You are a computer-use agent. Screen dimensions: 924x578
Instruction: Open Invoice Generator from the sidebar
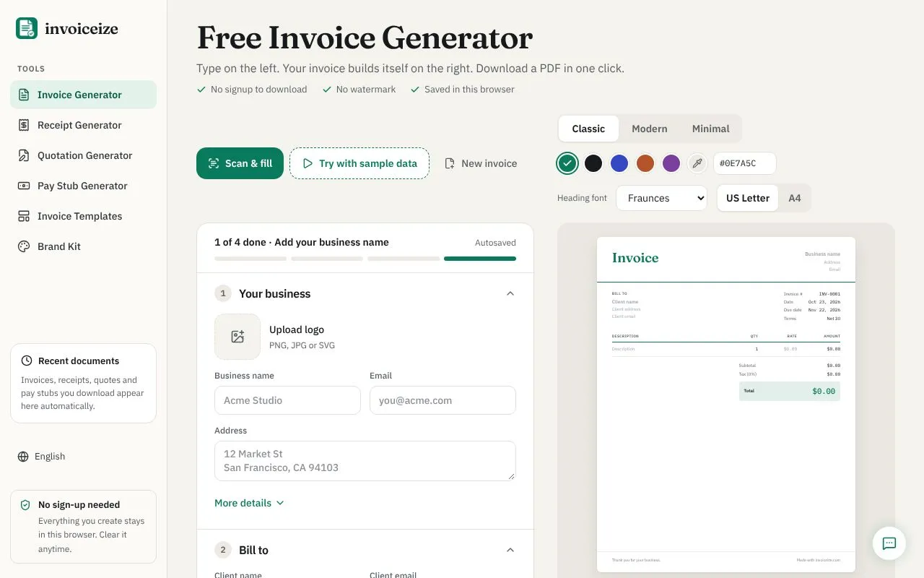click(x=83, y=95)
